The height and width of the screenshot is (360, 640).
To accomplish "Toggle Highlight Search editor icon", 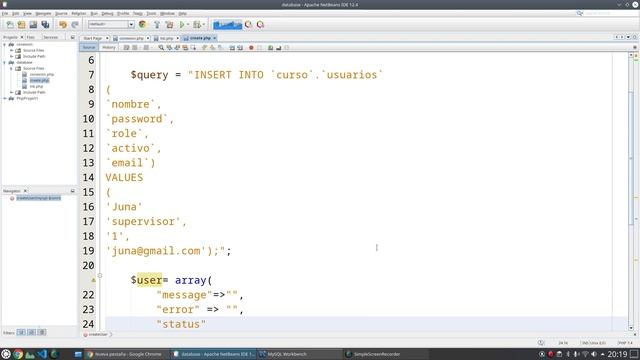I will [185, 48].
